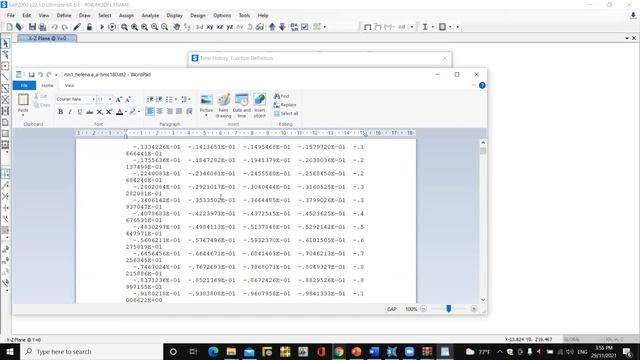Viewport: 640px width, 360px height.
Task: Align text left in WordPad
Action: coord(150,111)
